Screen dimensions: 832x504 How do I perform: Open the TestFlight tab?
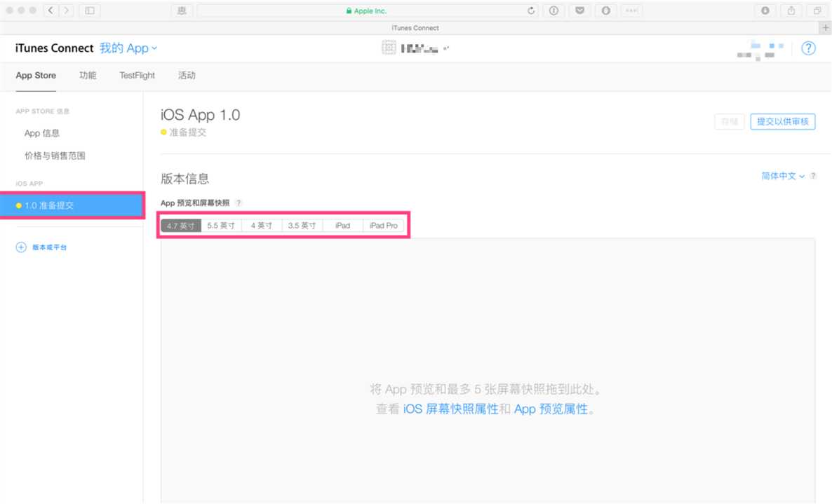point(137,75)
